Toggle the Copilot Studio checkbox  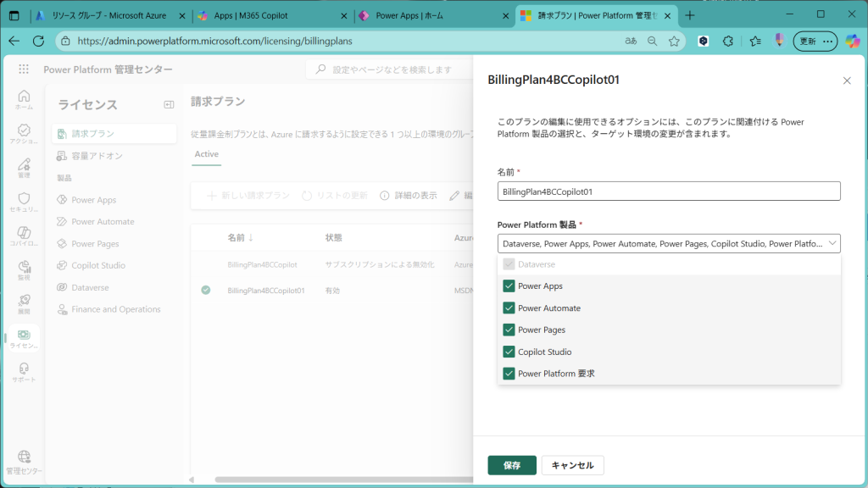pos(509,352)
